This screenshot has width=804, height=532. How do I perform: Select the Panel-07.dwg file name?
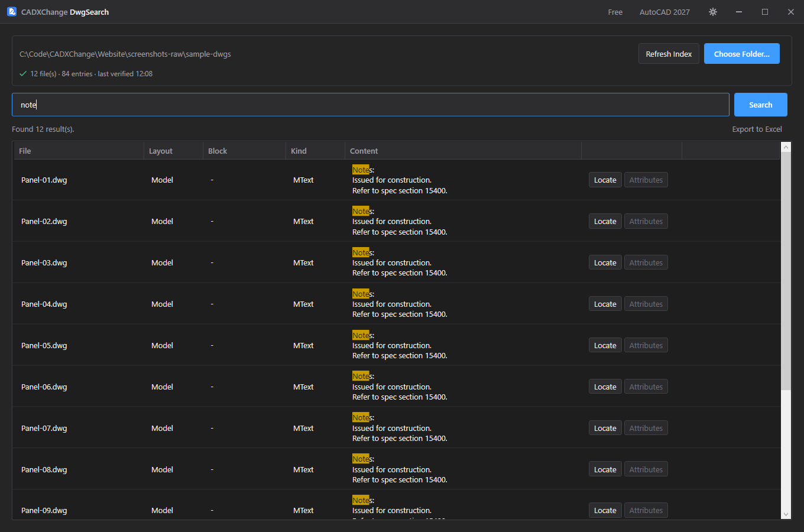point(44,429)
